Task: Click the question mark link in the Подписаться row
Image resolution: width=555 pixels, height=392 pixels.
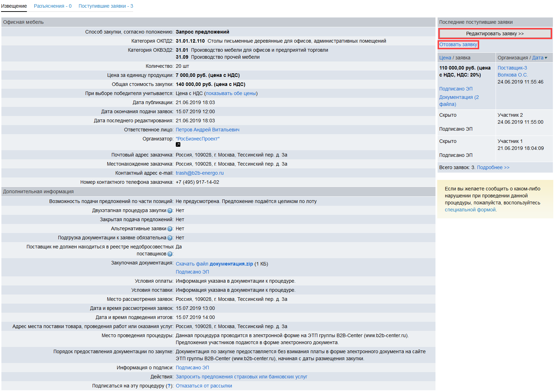Action: (169, 386)
